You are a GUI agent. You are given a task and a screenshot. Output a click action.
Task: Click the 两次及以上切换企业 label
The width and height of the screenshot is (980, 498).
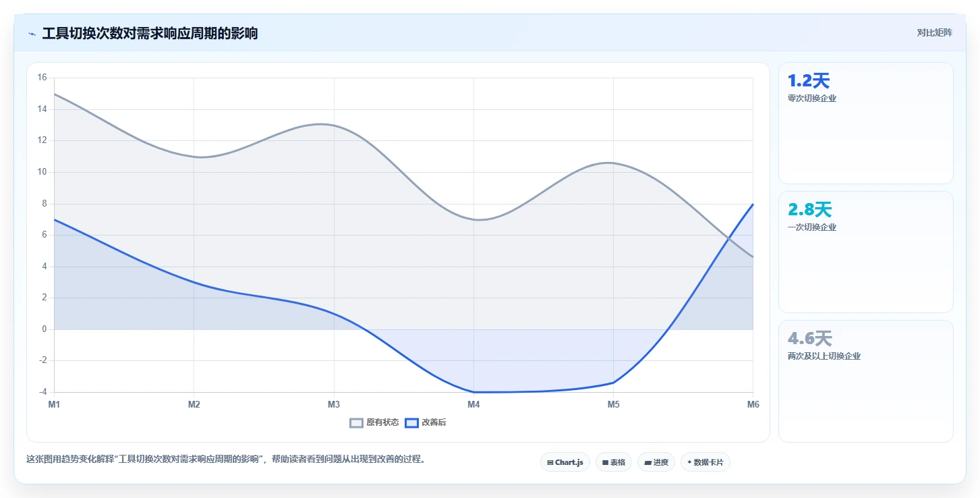824,356
